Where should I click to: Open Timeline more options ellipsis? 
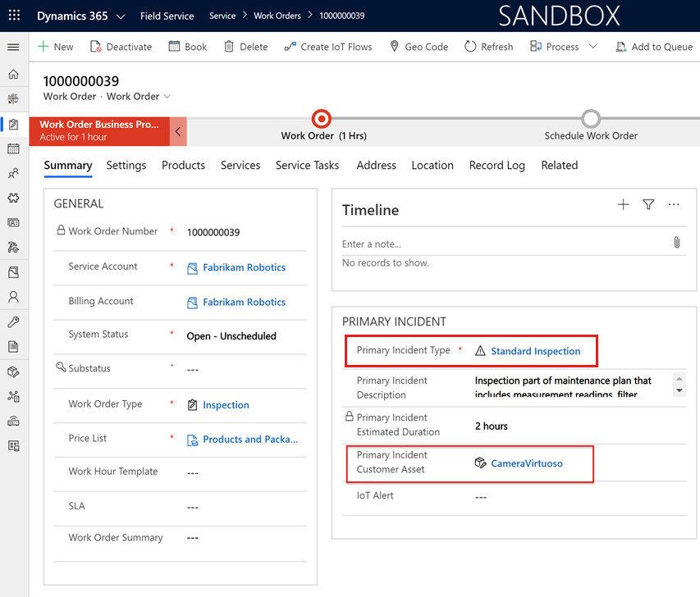674,204
